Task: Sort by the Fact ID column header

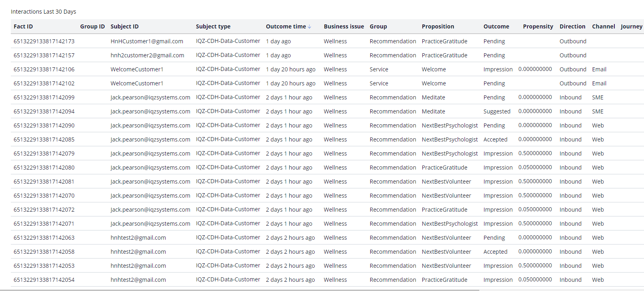Action: (x=23, y=26)
